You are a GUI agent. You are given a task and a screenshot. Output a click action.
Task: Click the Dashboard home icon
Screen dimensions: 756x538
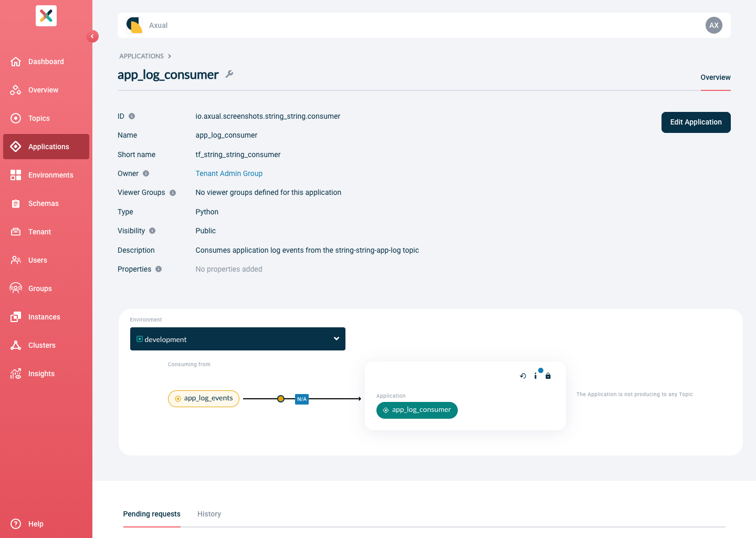click(16, 61)
